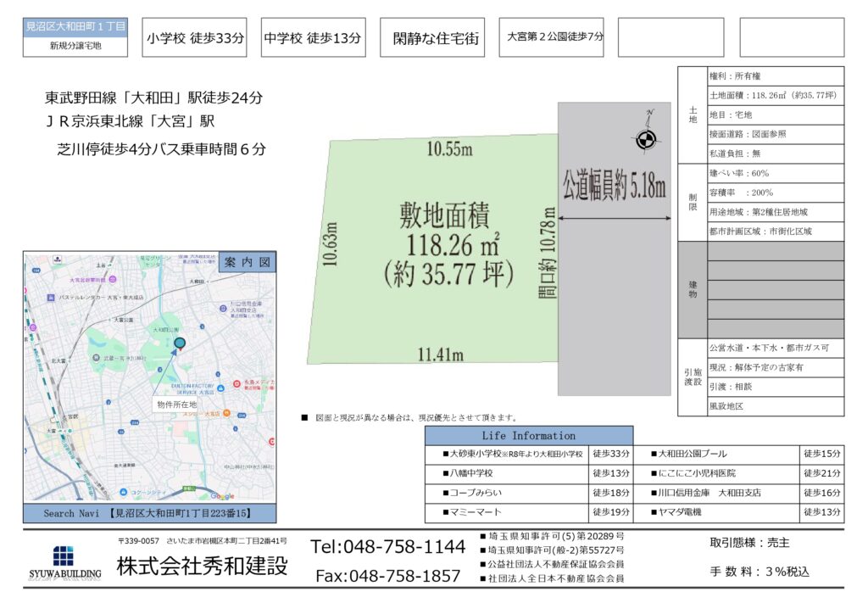This screenshot has height=614, width=868.
Task: Select the property location pin on the map
Action: [180, 344]
